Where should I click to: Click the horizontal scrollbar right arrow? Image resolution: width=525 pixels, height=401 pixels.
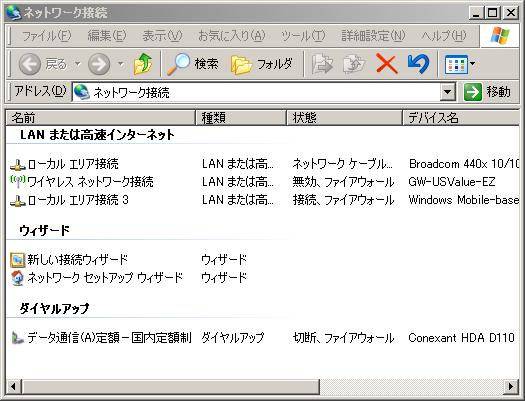511,387
